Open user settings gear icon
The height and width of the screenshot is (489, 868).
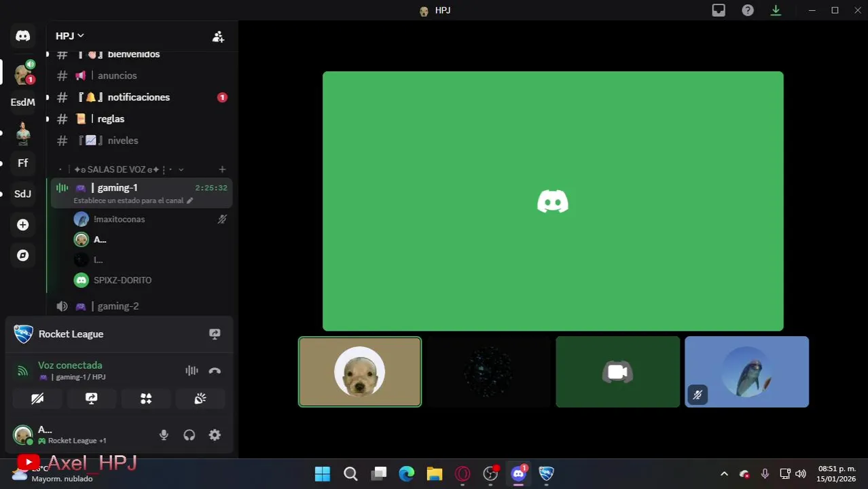215,435
